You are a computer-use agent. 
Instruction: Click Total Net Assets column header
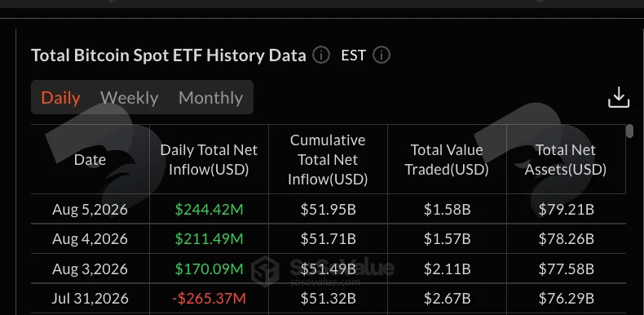tap(566, 160)
